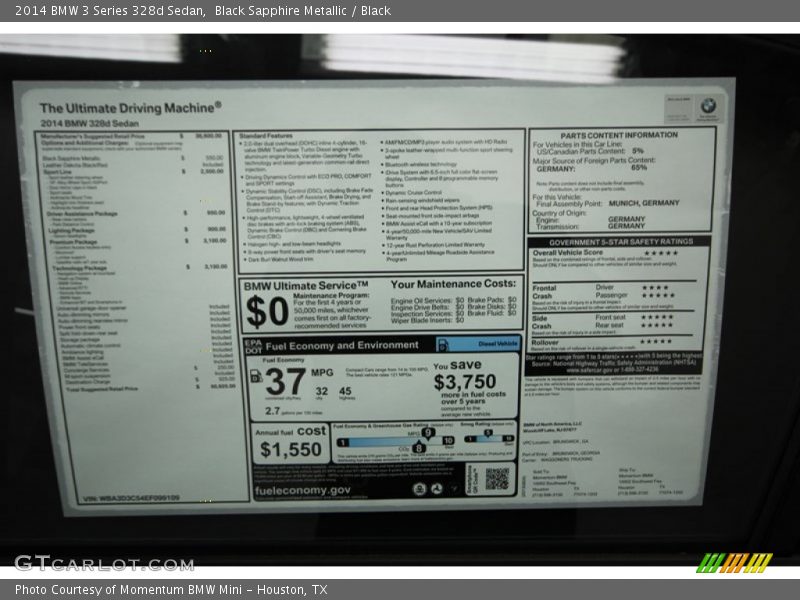Click the CO2 rating marker showing 8

[x=418, y=447]
